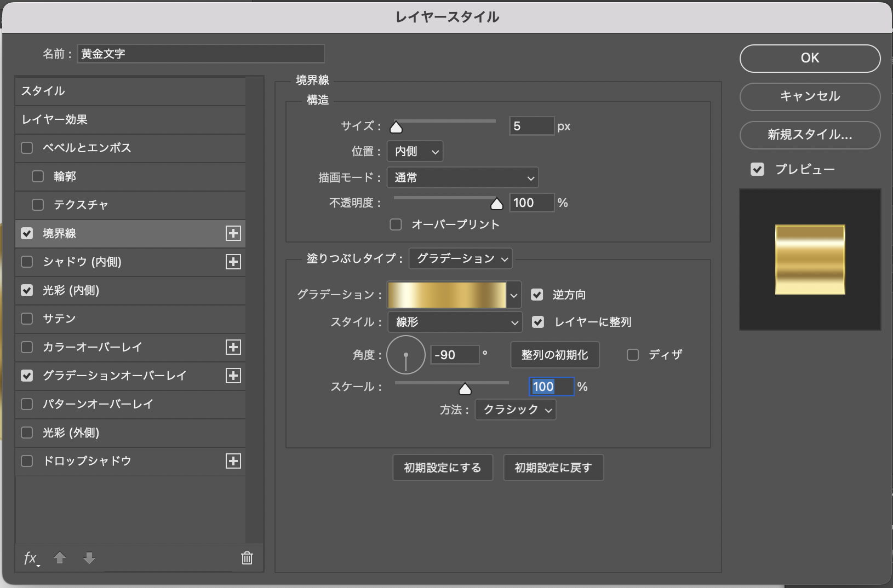Open the 位置 dropdown showing 内側
Screen dimensions: 893x588
pos(415,151)
